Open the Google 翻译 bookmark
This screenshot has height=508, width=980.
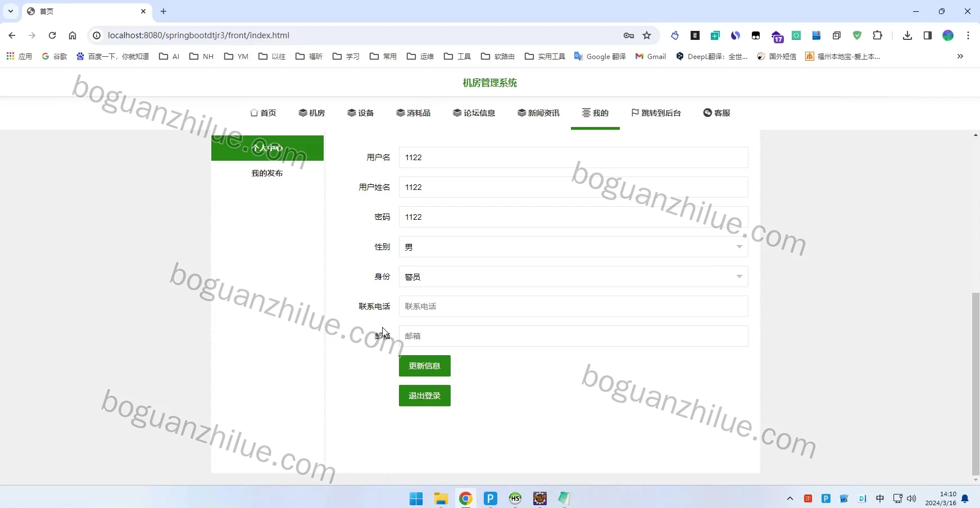600,56
